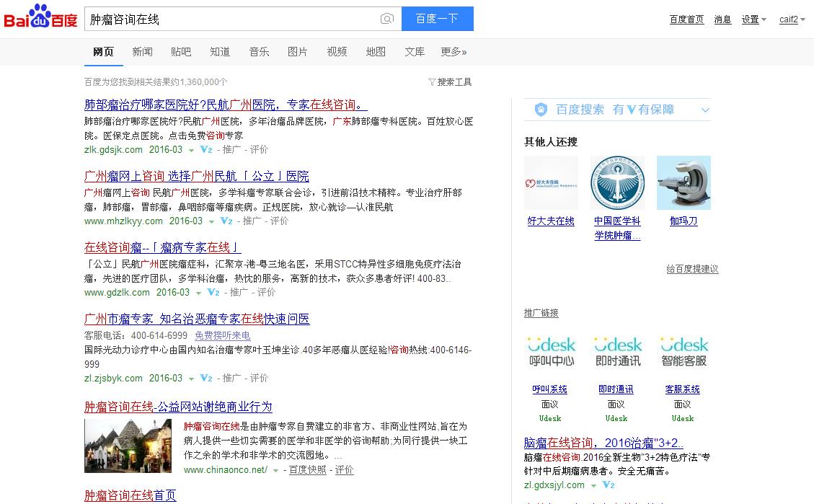This screenshot has width=814, height=504.
Task: Open the 消息 link
Action: (722, 19)
